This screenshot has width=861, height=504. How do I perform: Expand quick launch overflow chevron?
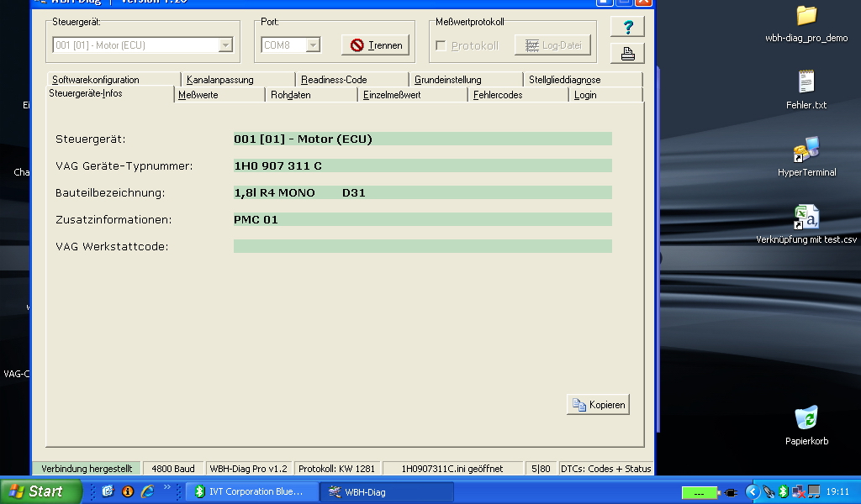coord(167,487)
